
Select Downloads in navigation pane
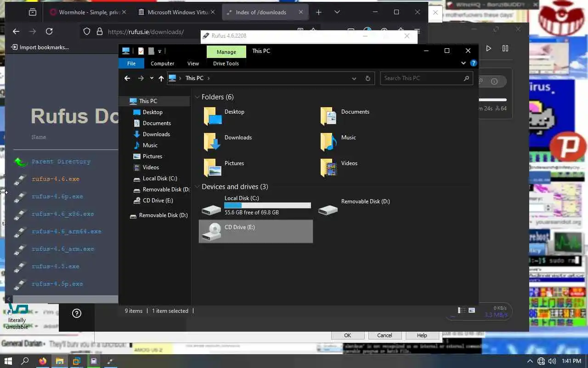click(x=156, y=134)
